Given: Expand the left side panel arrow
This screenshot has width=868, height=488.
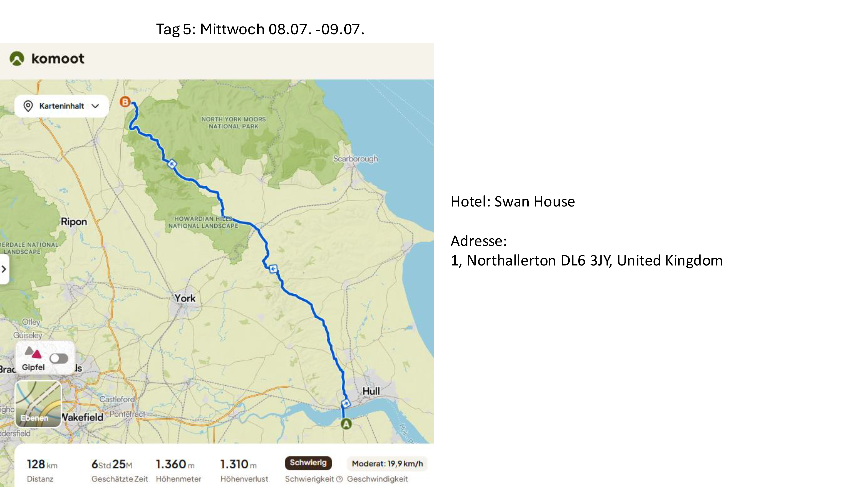Looking at the screenshot, I should tap(4, 269).
